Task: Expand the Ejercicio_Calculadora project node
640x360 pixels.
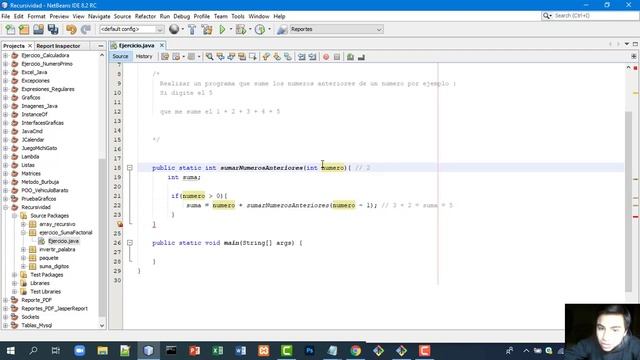Action: 6,56
